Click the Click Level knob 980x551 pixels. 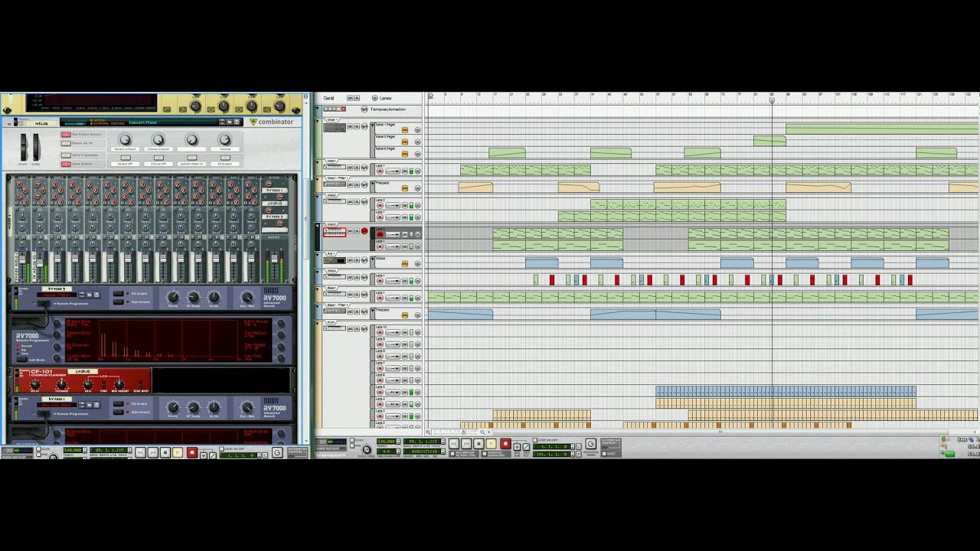tap(367, 450)
